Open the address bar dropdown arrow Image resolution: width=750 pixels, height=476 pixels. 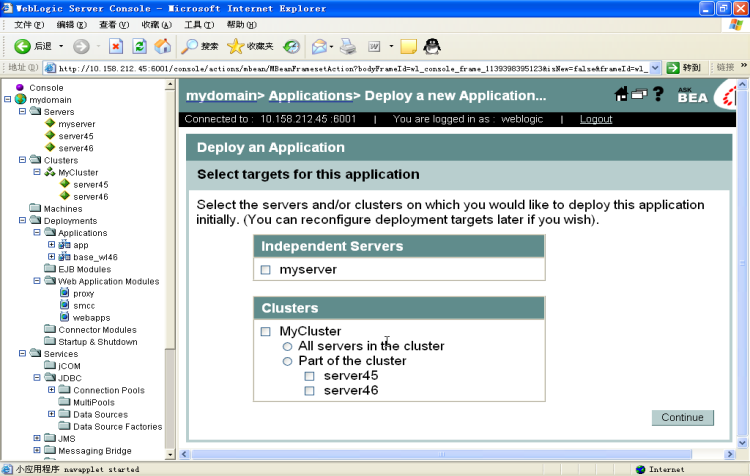[655, 68]
